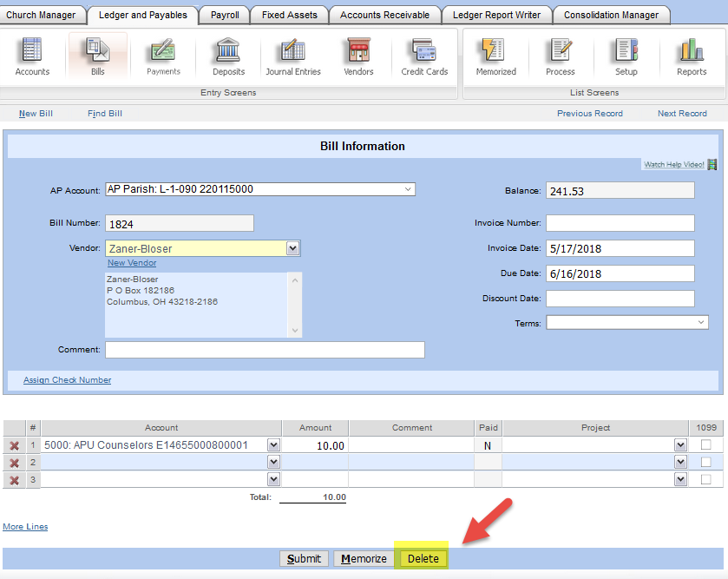Screen dimensions: 728x579
Task: Check the 1099 box for line 2
Action: pos(705,462)
